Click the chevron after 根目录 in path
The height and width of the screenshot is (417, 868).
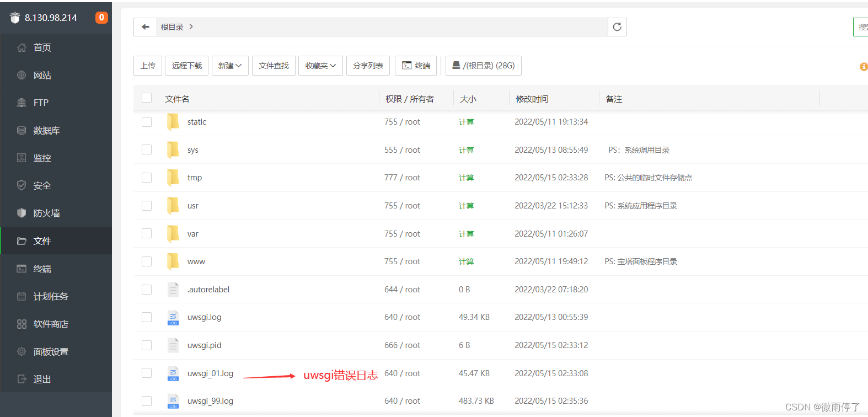[191, 26]
